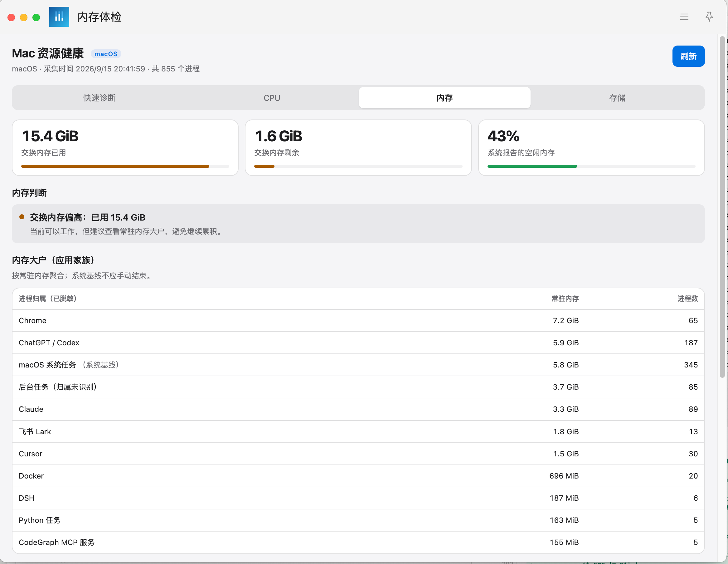Image resolution: width=728 pixels, height=564 pixels.
Task: Click Chrome's 7.2 GiB memory value
Action: tap(566, 321)
